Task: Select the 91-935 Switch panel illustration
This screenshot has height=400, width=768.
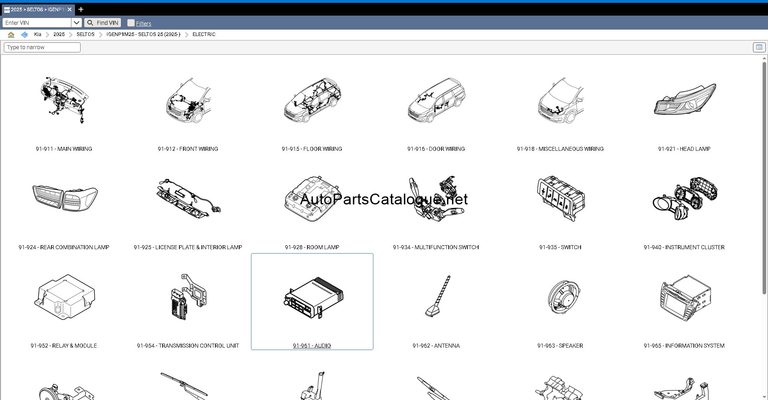Action: tap(560, 198)
